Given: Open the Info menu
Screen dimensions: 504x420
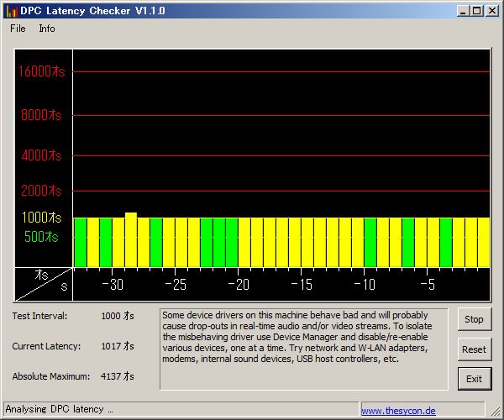Looking at the screenshot, I should click(47, 29).
